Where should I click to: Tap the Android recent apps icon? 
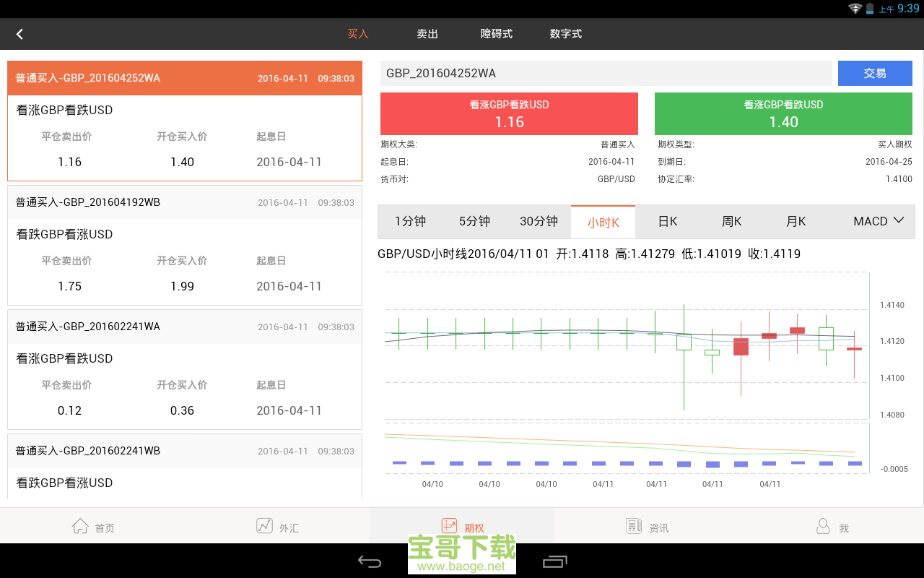[x=554, y=561]
